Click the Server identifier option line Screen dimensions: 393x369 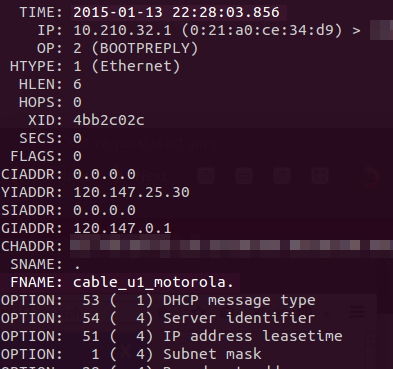tap(158, 318)
